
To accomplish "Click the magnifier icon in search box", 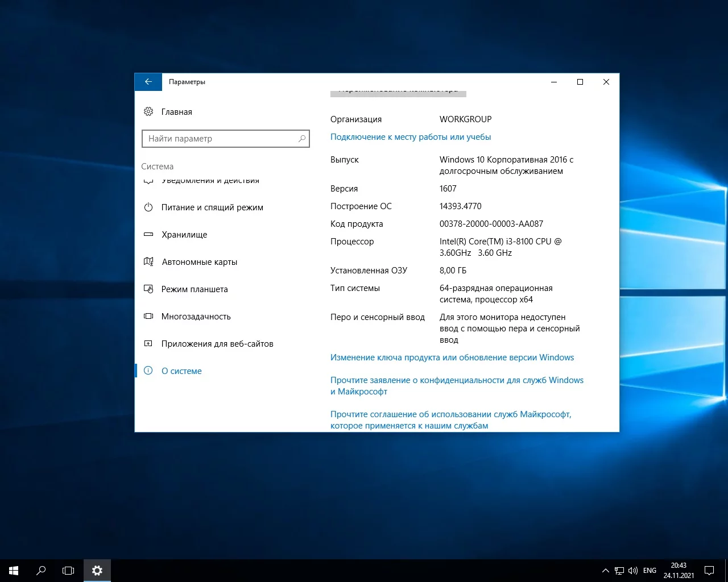I will click(302, 139).
